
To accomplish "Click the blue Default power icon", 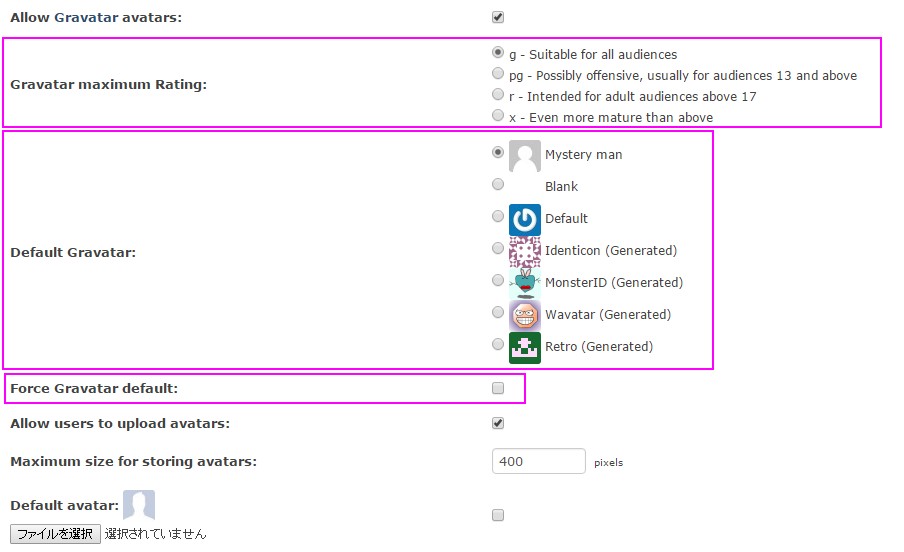I will click(x=525, y=220).
